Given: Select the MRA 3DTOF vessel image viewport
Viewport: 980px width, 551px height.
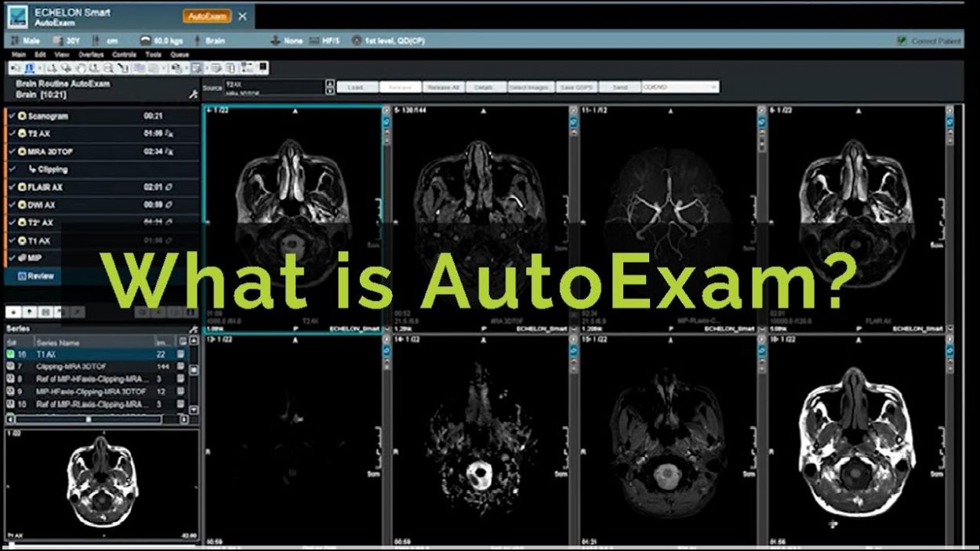Looking at the screenshot, I should click(669, 219).
